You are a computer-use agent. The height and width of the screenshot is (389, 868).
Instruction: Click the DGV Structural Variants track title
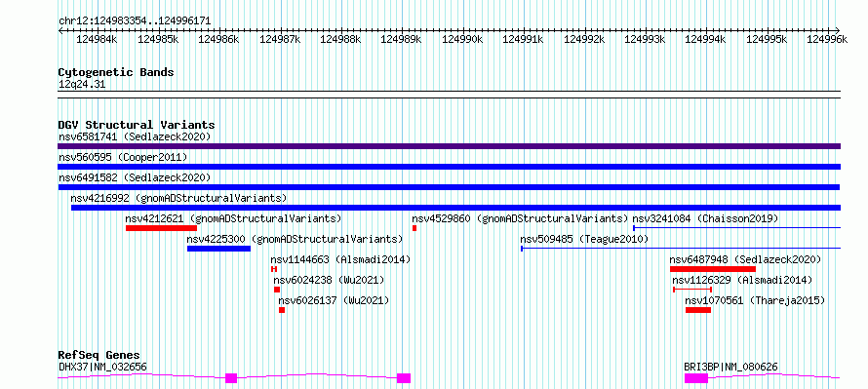(137, 125)
